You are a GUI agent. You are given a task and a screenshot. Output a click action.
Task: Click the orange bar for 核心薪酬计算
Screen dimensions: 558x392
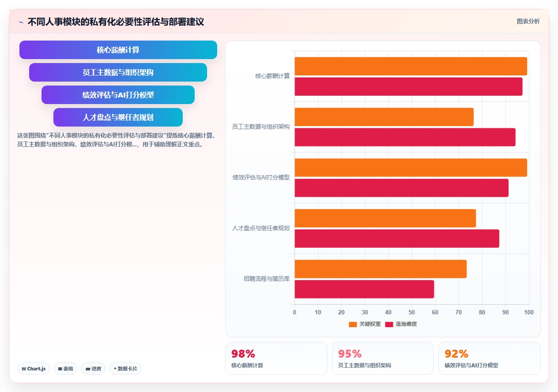point(411,66)
